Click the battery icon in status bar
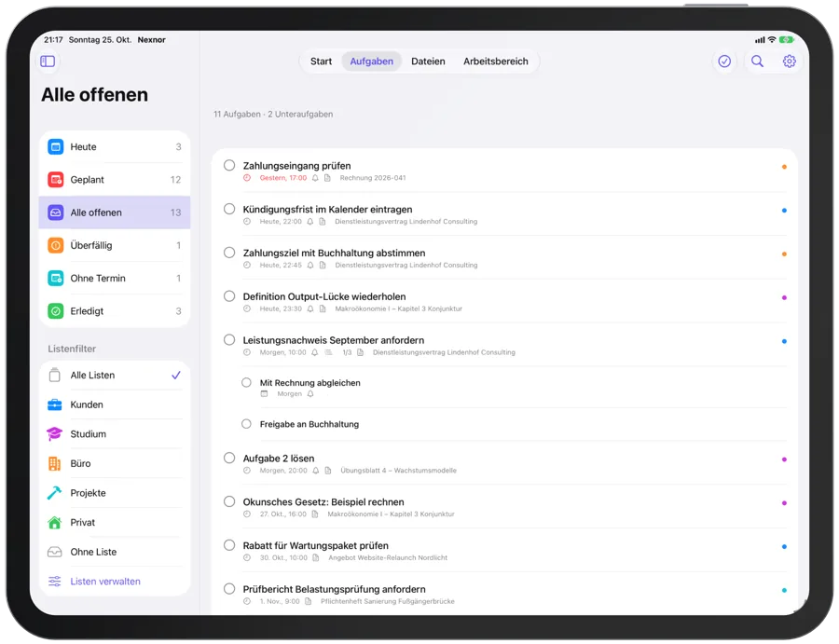The width and height of the screenshot is (839, 644). [787, 39]
